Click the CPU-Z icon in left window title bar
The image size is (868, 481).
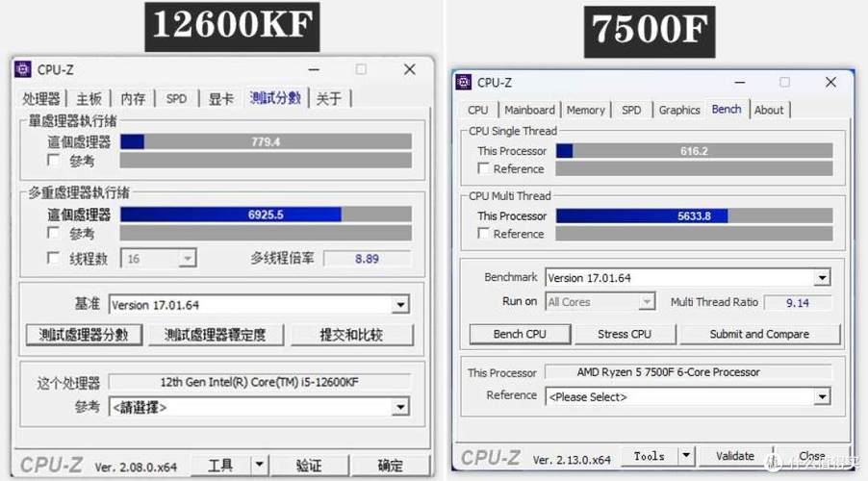pyautogui.click(x=23, y=69)
